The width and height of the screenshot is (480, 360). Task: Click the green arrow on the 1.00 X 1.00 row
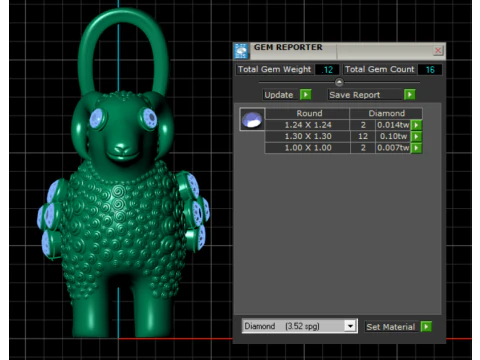tap(416, 148)
